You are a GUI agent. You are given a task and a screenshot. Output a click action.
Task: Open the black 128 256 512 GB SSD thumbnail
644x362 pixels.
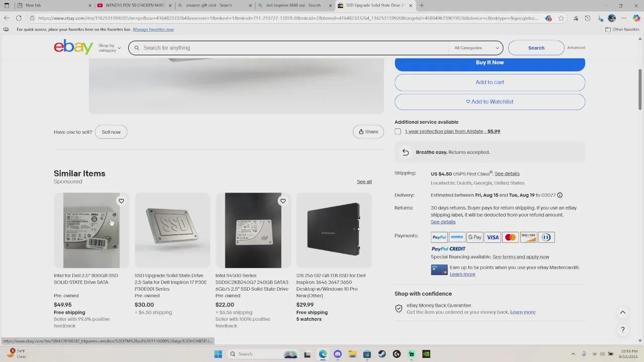[334, 230]
